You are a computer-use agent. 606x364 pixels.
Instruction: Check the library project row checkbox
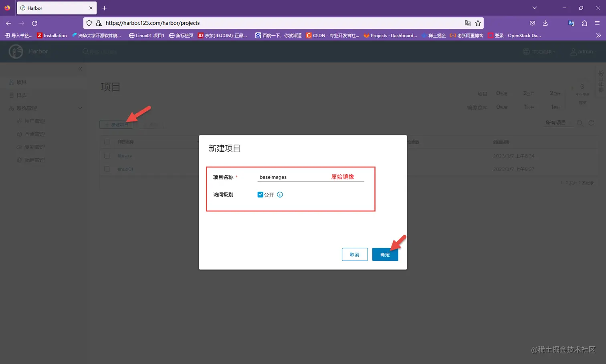(x=107, y=156)
